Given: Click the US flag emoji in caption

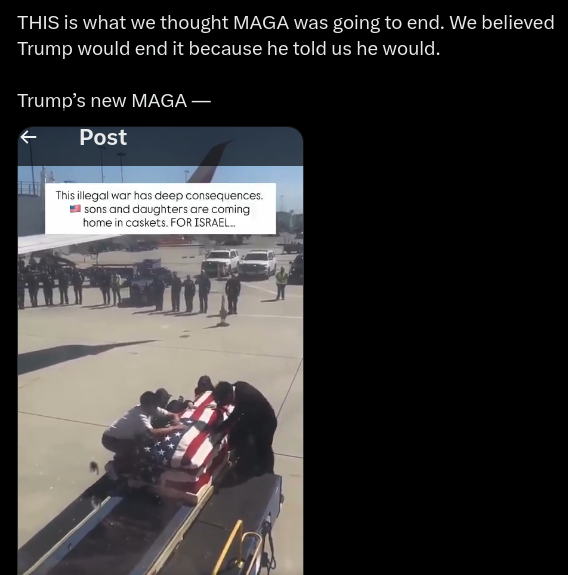Looking at the screenshot, I should click(x=75, y=209).
